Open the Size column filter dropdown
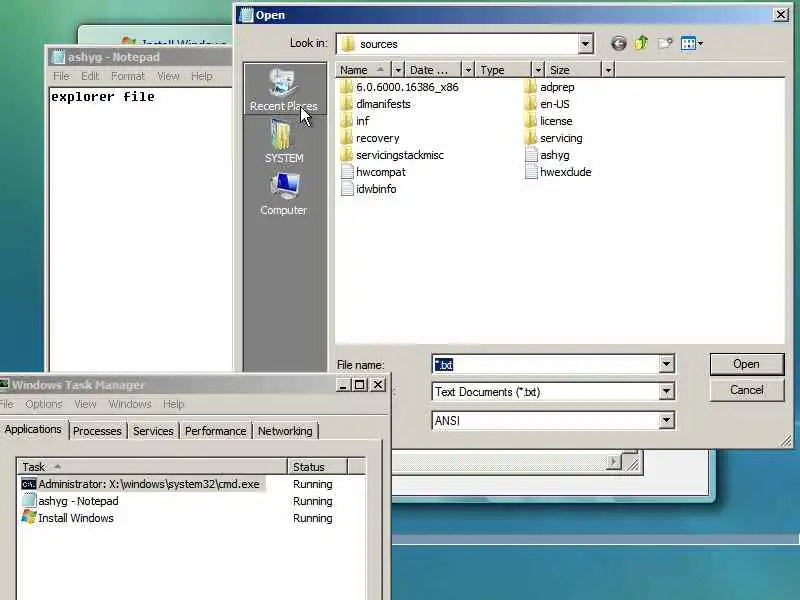Screen dimensions: 800x600 pyautogui.click(x=608, y=69)
